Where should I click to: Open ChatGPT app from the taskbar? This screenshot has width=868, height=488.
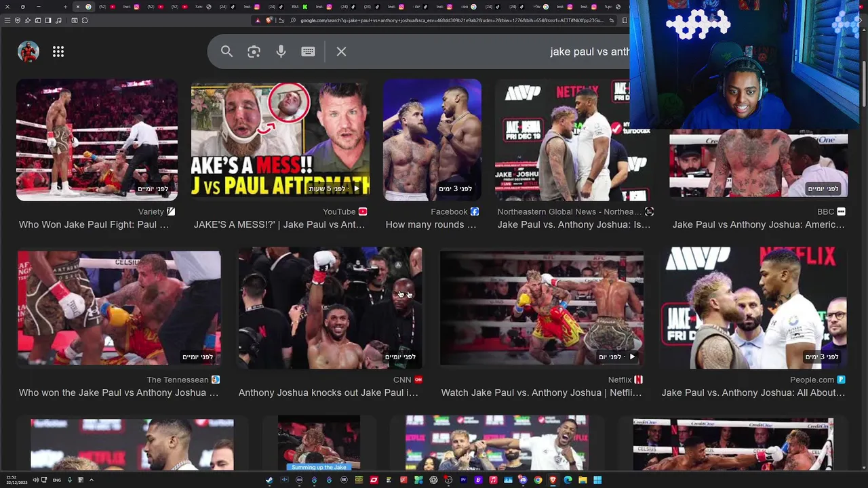(x=433, y=480)
